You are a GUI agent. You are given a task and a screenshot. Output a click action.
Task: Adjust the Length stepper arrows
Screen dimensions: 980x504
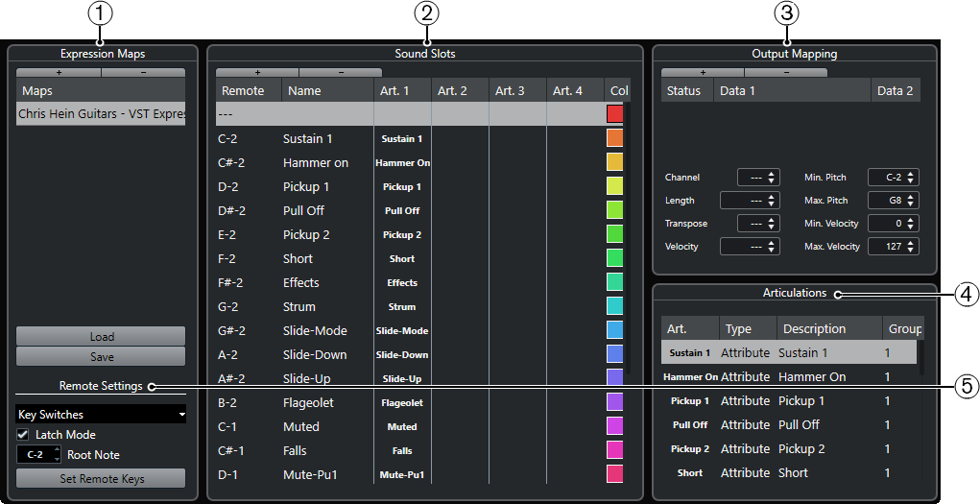pyautogui.click(x=773, y=200)
